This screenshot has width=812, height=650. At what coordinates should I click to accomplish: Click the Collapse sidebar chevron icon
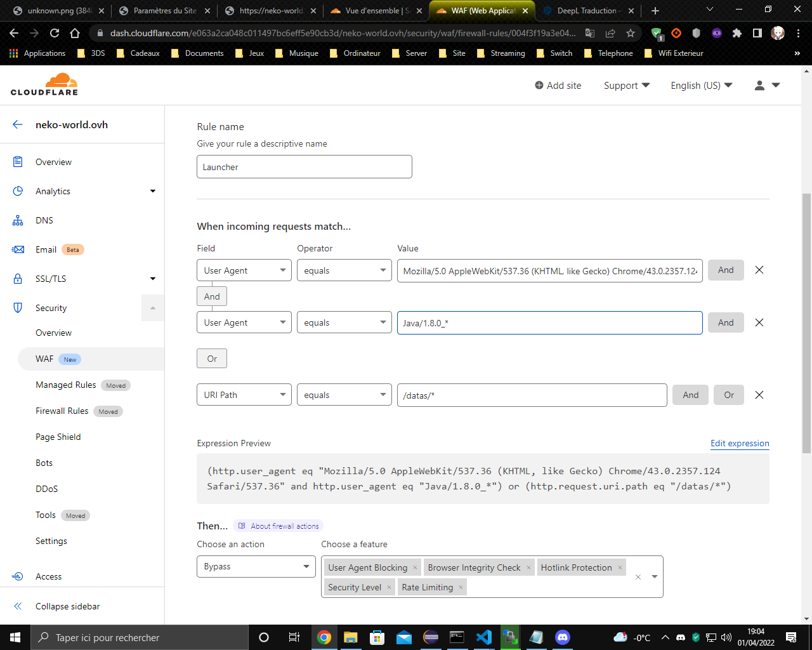click(18, 606)
